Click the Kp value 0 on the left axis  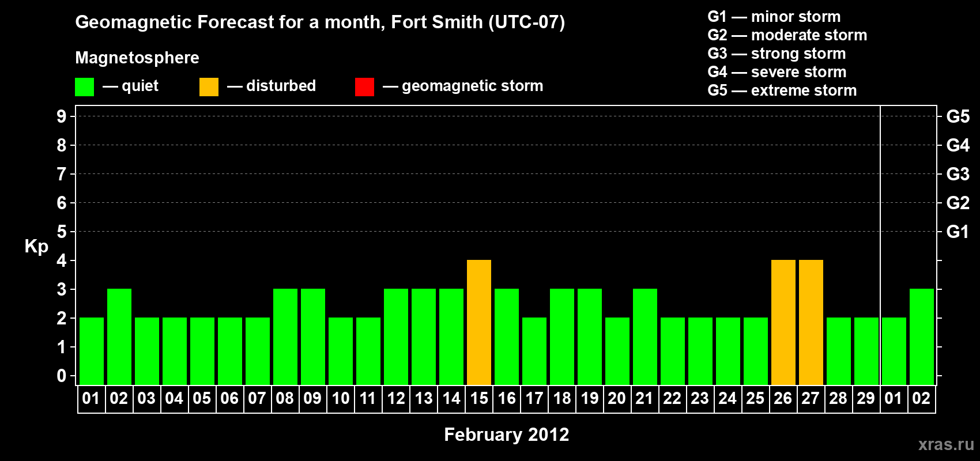[62, 376]
